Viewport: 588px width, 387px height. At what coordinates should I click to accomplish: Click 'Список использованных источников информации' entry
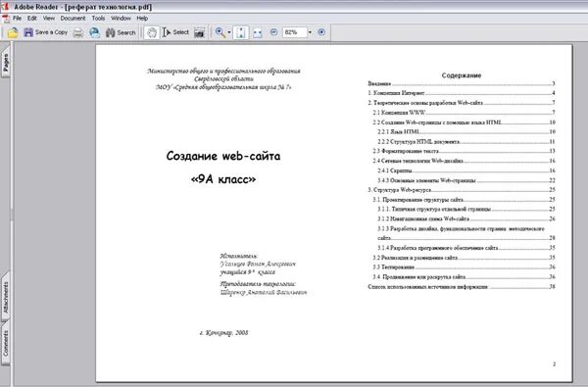pos(462,286)
